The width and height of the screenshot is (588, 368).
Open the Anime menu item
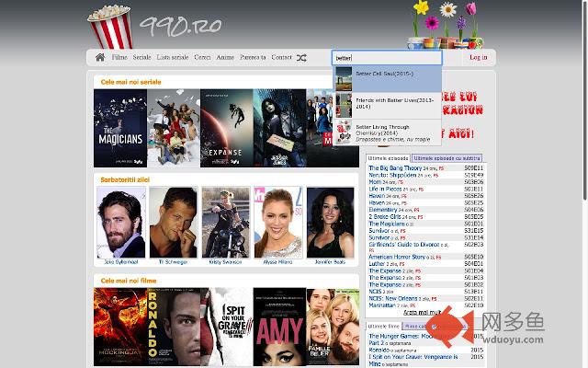[225, 57]
